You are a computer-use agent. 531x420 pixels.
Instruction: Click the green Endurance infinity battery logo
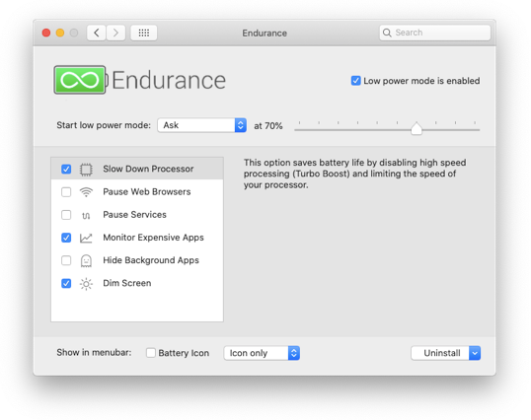[81, 80]
